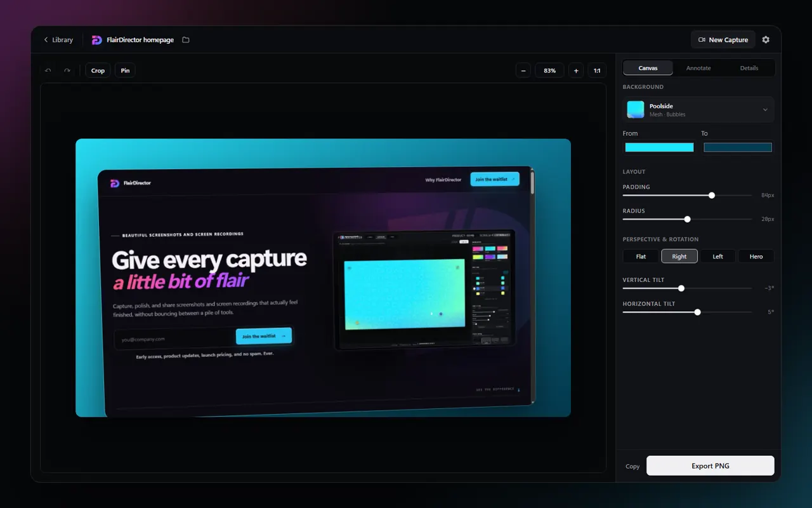Adjust the Radius slider handle
The height and width of the screenshot is (508, 812).
tap(687, 219)
